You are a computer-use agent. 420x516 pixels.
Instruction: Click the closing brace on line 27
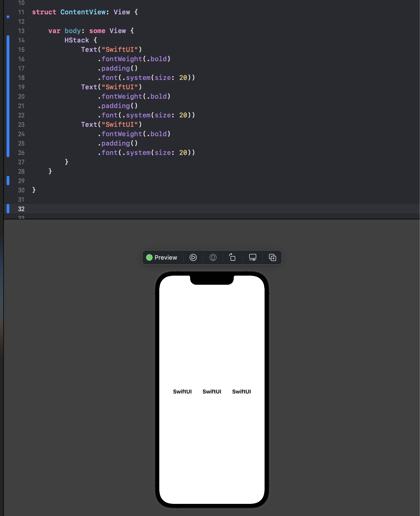tap(66, 162)
